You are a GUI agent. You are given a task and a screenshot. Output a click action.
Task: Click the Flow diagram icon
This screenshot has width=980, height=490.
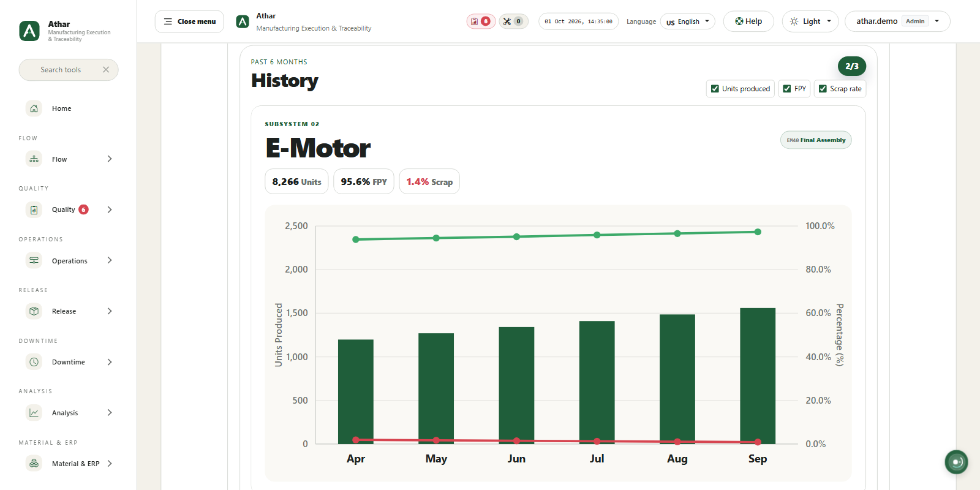34,159
